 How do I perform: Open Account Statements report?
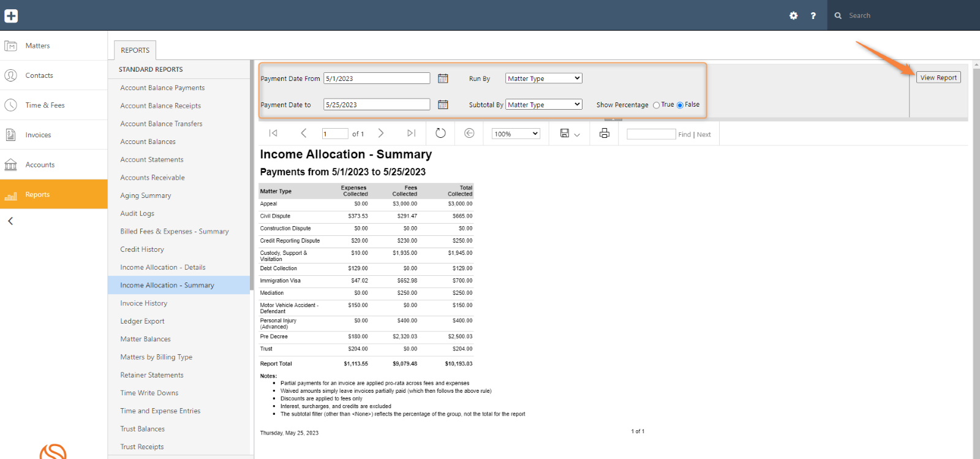click(x=152, y=159)
